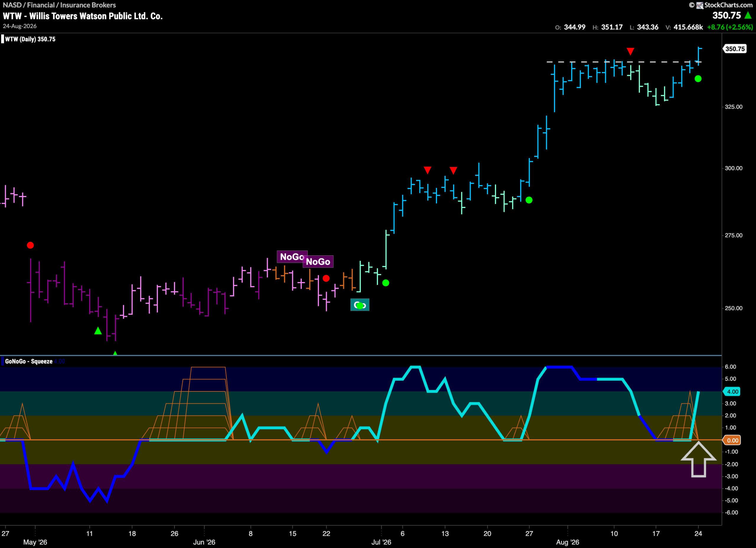Click the NASD / Financial / Insurance Brokers label

[59, 5]
